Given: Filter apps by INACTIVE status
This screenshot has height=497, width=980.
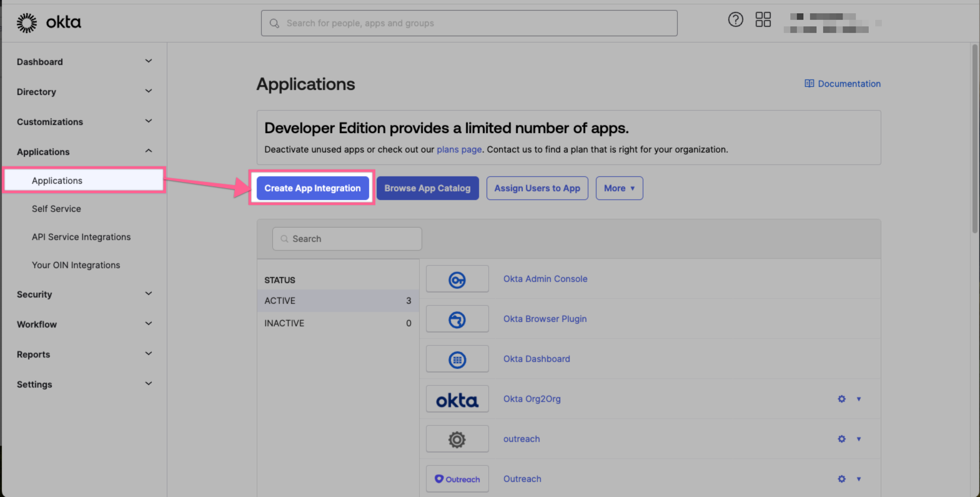Looking at the screenshot, I should (x=338, y=323).
